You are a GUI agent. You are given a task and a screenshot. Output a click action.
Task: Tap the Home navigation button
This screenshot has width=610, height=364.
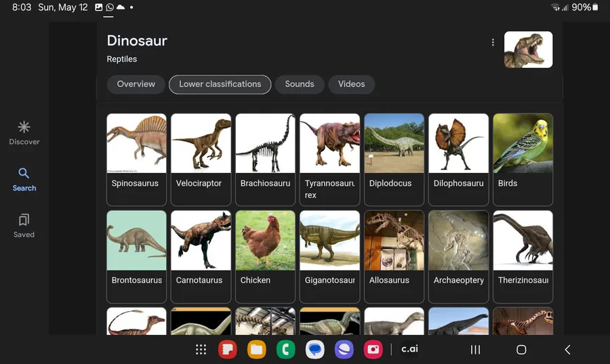[x=521, y=350]
